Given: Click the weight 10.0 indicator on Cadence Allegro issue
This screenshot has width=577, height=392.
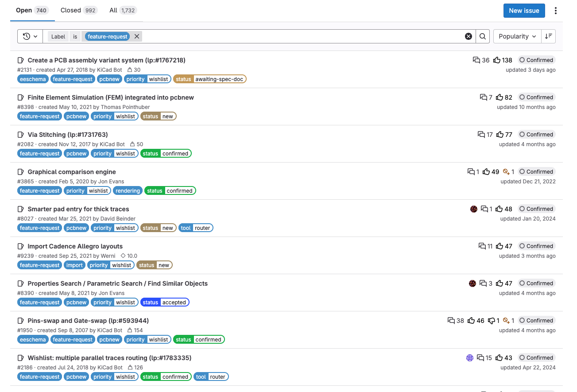Looking at the screenshot, I should [129, 256].
